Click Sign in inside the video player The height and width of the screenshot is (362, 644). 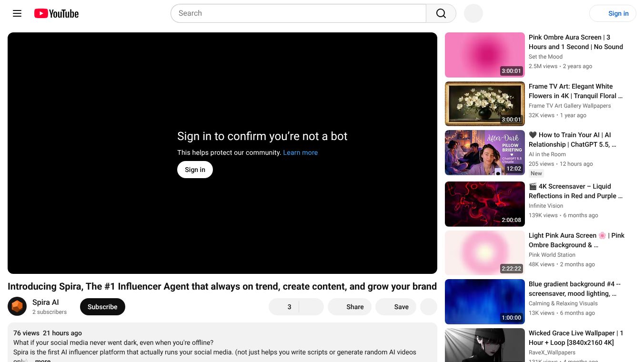195,170
